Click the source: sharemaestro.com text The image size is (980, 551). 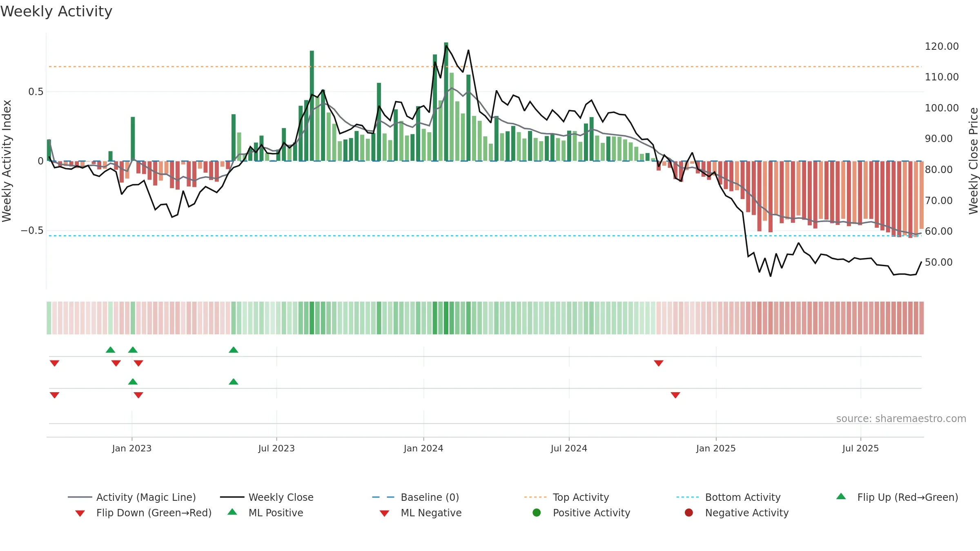tap(901, 419)
